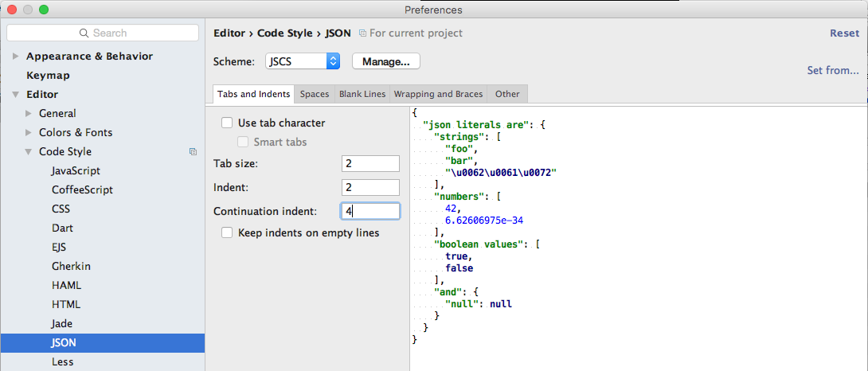868x371 pixels.
Task: Expand the Appearance & Behavior section
Action: pyautogui.click(x=17, y=57)
